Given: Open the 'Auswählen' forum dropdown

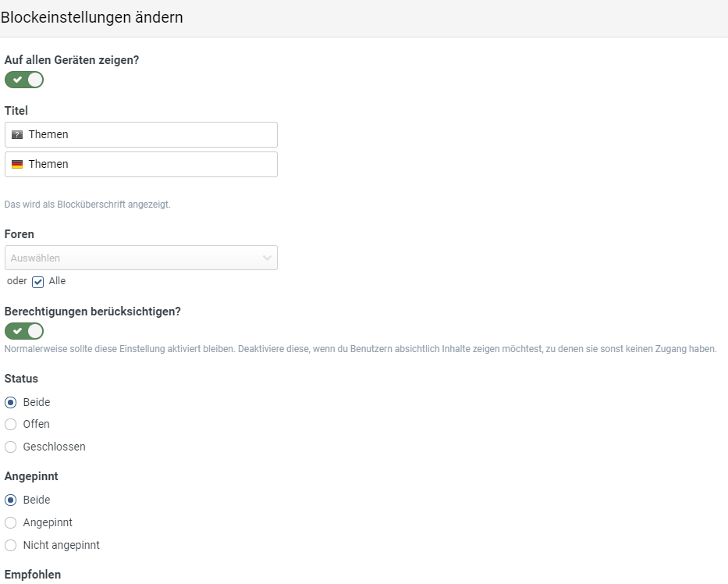Looking at the screenshot, I should point(140,258).
